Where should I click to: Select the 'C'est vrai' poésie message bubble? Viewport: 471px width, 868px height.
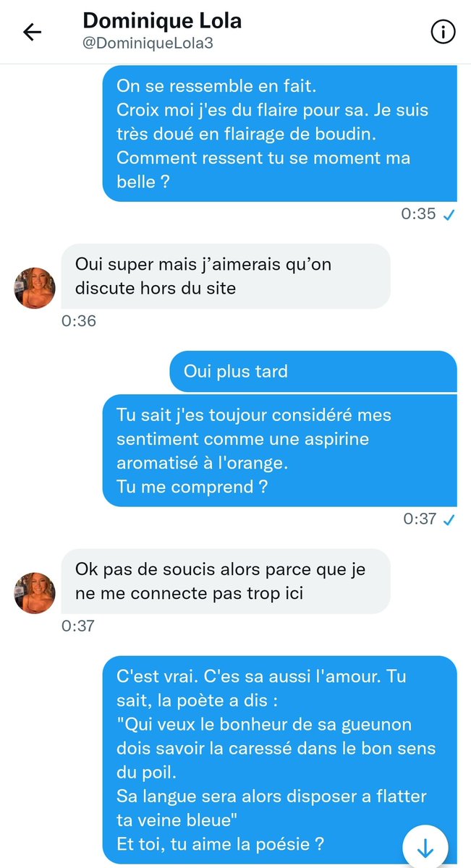[x=280, y=760]
